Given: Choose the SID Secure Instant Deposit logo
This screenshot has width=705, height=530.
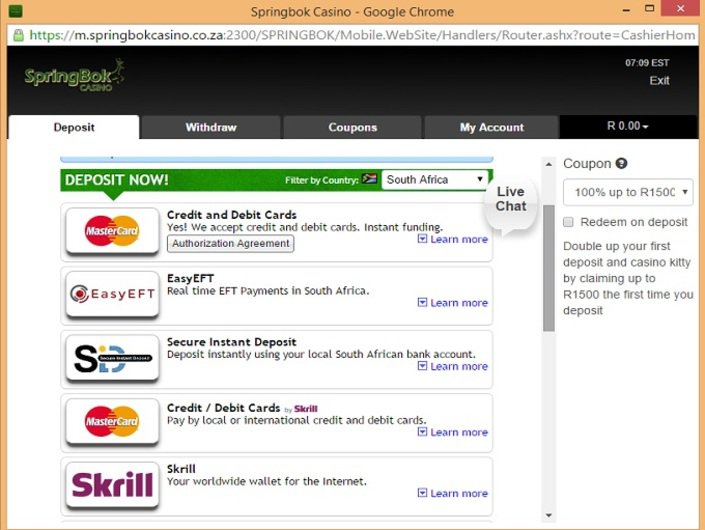Looking at the screenshot, I should pos(112,357).
